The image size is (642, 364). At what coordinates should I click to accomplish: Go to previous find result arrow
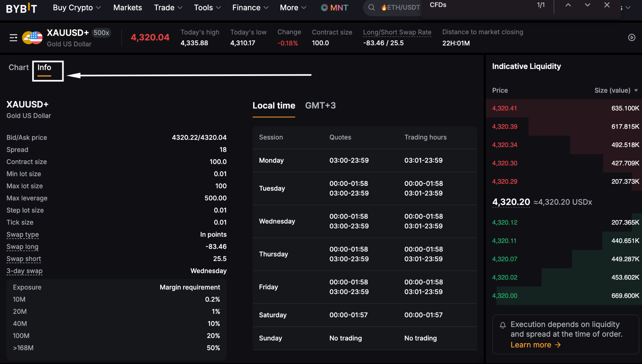click(568, 5)
